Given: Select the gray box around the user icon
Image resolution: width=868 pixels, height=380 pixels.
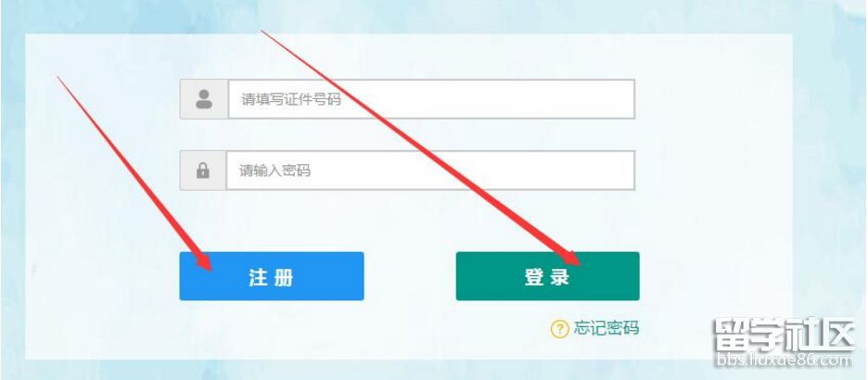Looking at the screenshot, I should click(x=204, y=99).
